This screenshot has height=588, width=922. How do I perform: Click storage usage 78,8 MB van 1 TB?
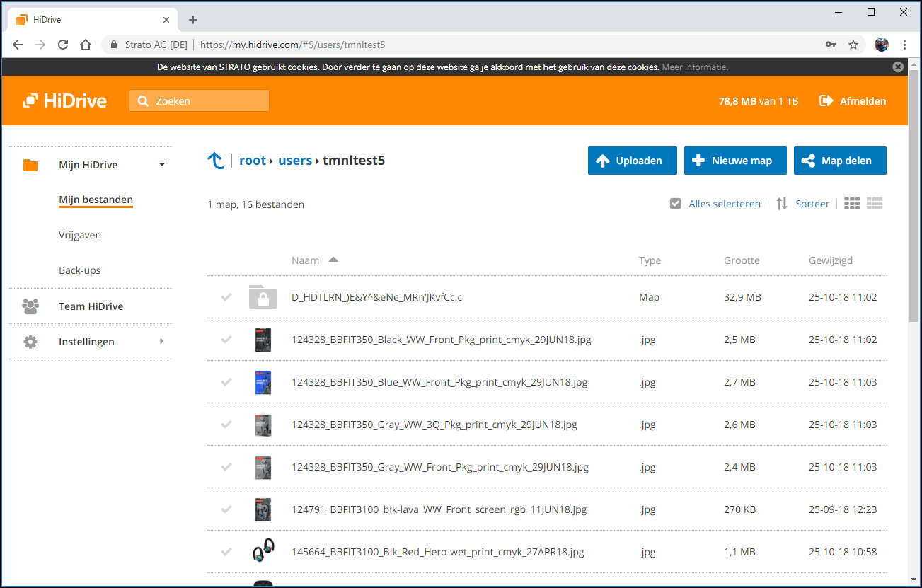(x=759, y=101)
